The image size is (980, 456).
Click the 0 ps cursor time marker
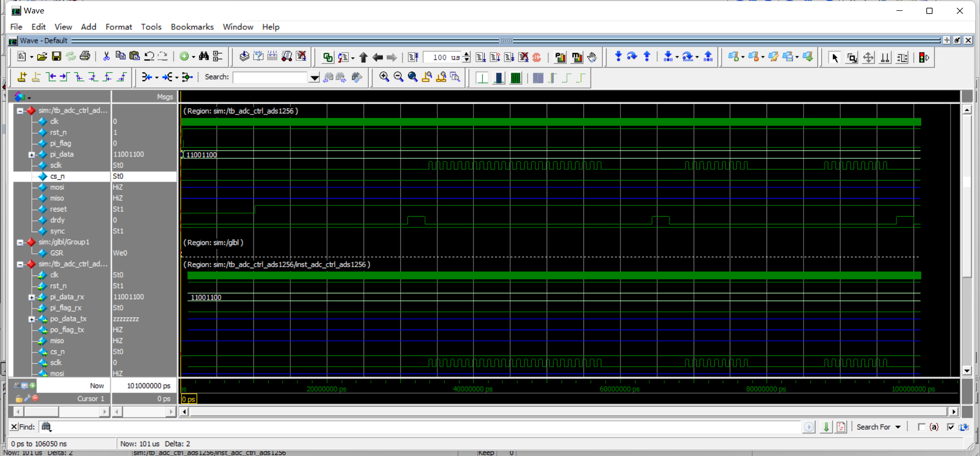pos(189,399)
